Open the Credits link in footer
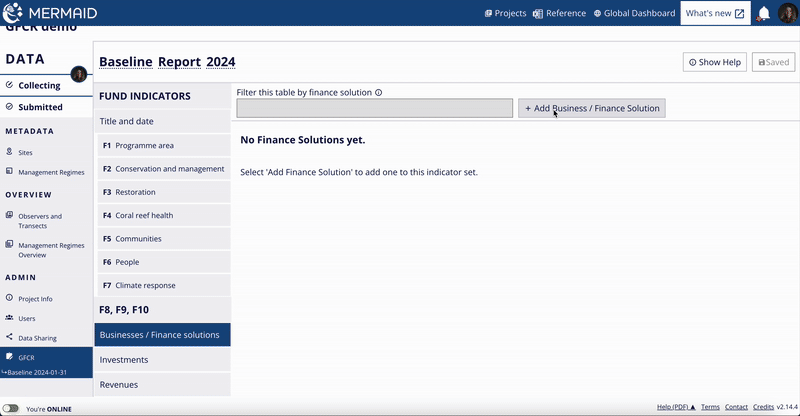800x416 pixels. click(x=763, y=407)
